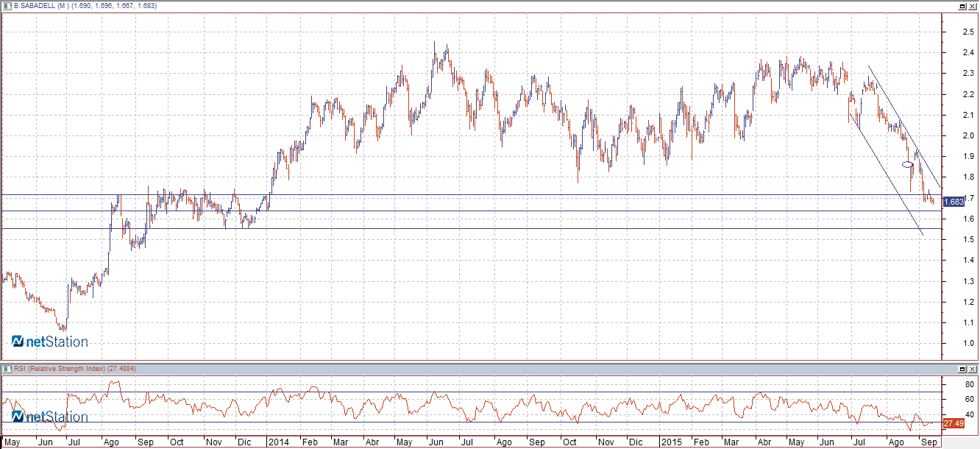Screen dimensions: 980x449
Task: Select the current price label 1.683
Action: click(x=954, y=202)
